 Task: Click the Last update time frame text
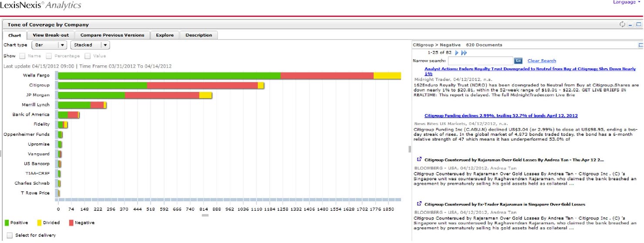(x=88, y=66)
